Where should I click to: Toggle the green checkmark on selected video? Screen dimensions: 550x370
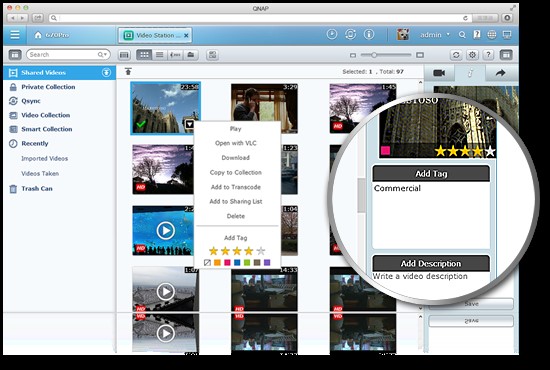(x=141, y=124)
